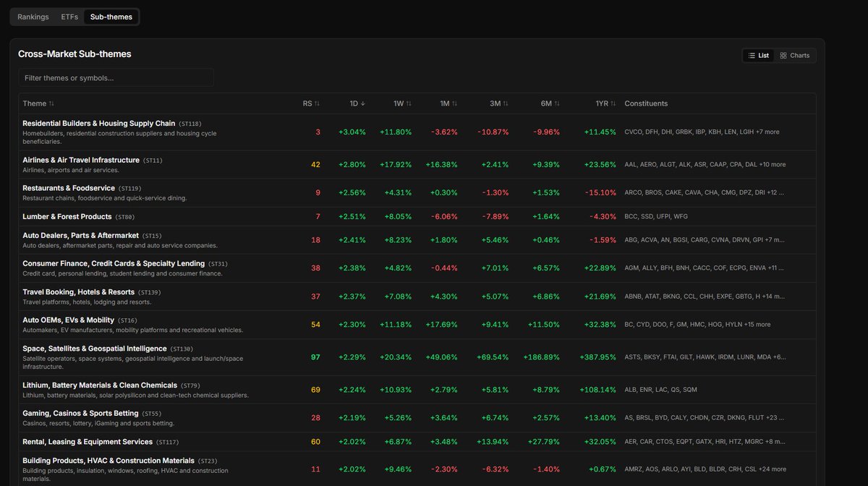Click RS score 3 for Residential Builders
Viewport: 868px width, 486px height.
tap(318, 132)
